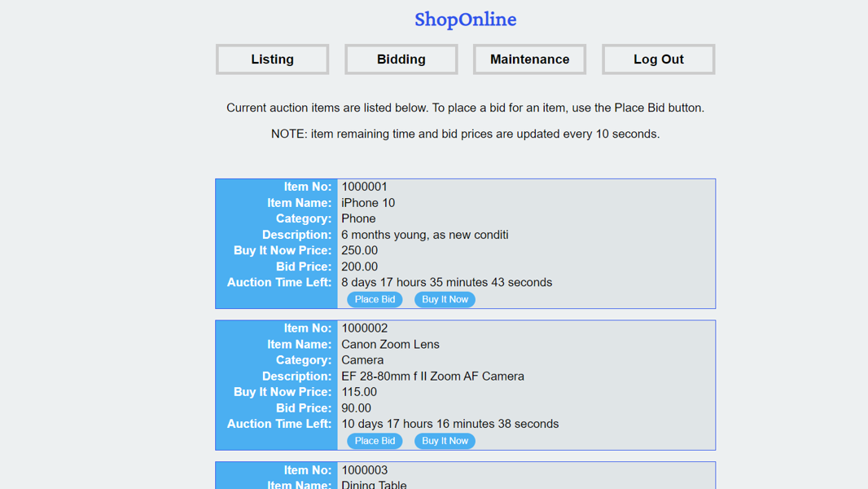The height and width of the screenshot is (489, 868).
Task: Select Log Out
Action: coord(658,59)
